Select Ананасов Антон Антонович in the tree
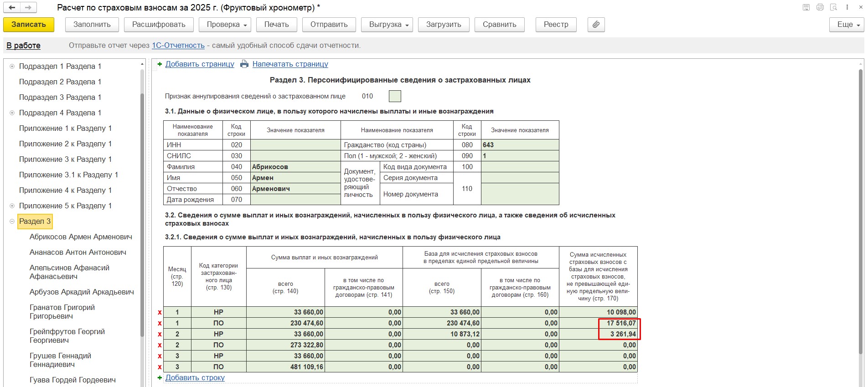 (x=77, y=253)
